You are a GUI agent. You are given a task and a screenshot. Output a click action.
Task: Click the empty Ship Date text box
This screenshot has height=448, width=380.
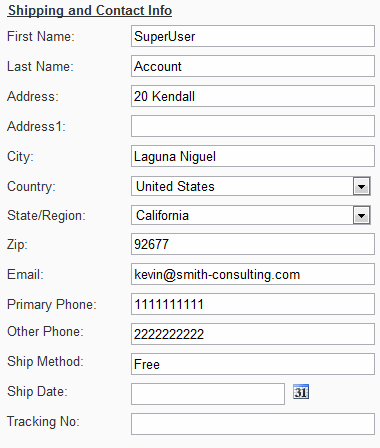coord(208,394)
